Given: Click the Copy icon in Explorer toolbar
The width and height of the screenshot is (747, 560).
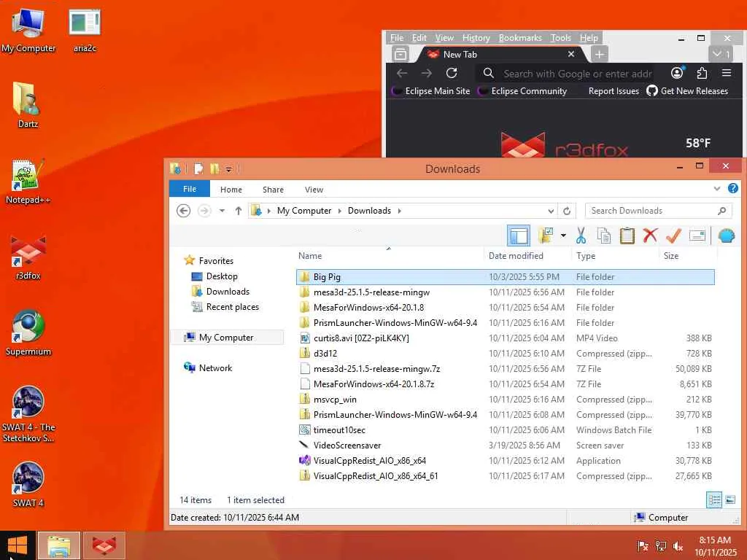Looking at the screenshot, I should (x=603, y=236).
